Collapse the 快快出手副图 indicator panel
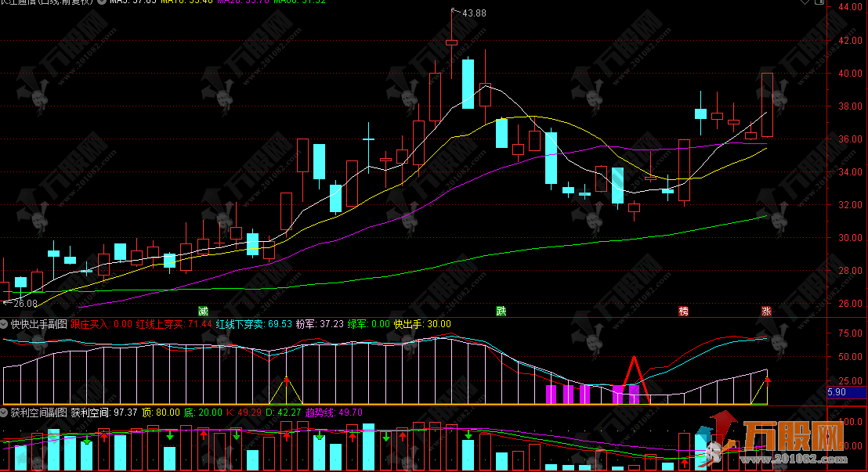 pos(5,323)
